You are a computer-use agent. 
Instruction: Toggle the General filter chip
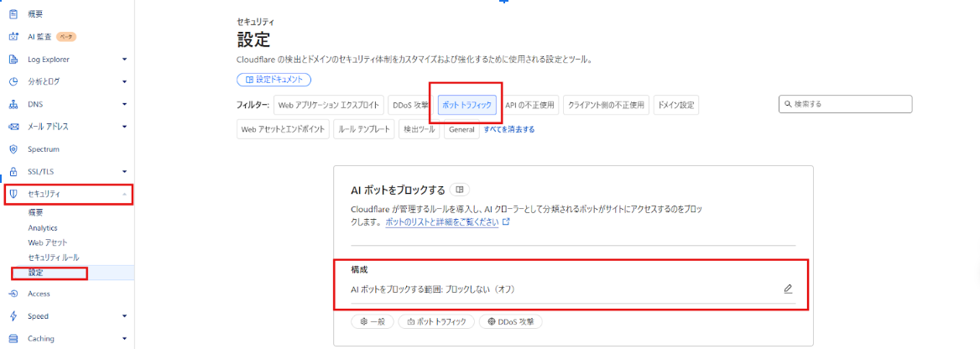[461, 129]
